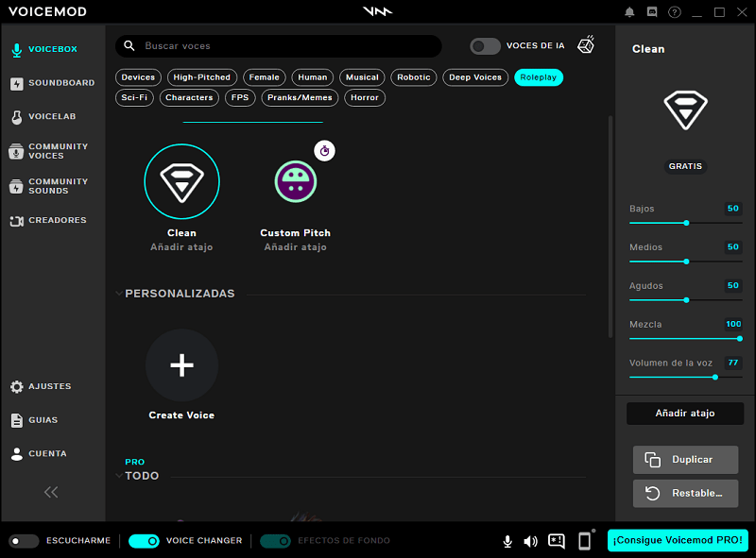Click the Create Voice plus icon
The image size is (756, 558).
[x=181, y=364]
